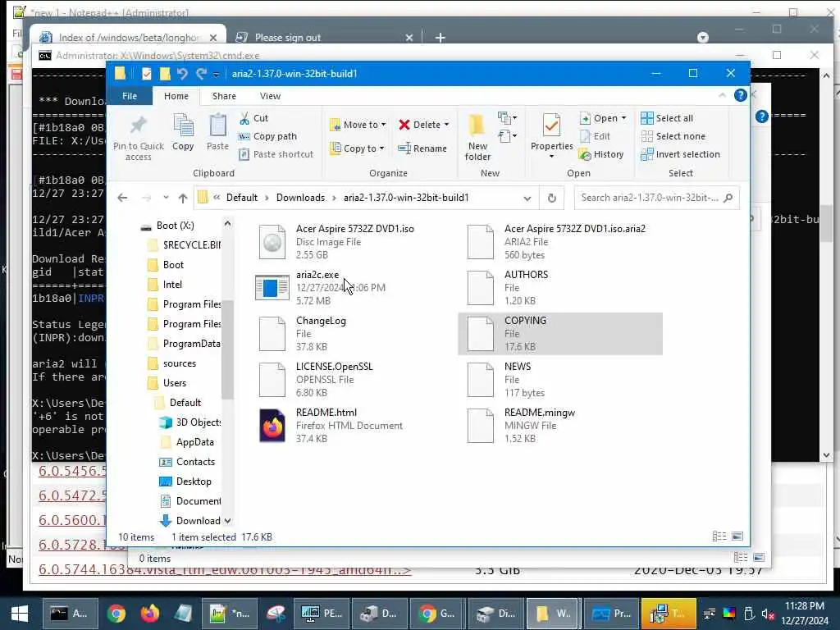Screen dimensions: 840x630
Task: Switch to the Share ribbon tab
Action: 224,96
